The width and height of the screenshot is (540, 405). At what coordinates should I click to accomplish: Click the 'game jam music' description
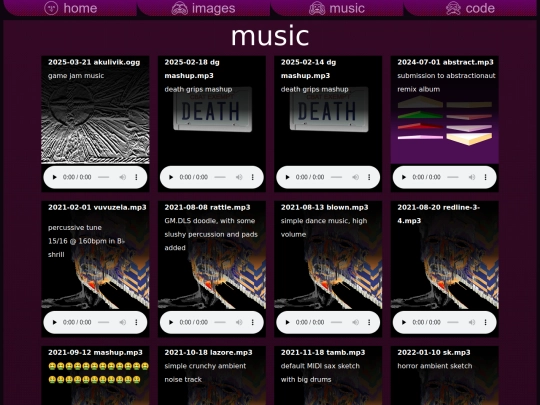[x=76, y=76]
